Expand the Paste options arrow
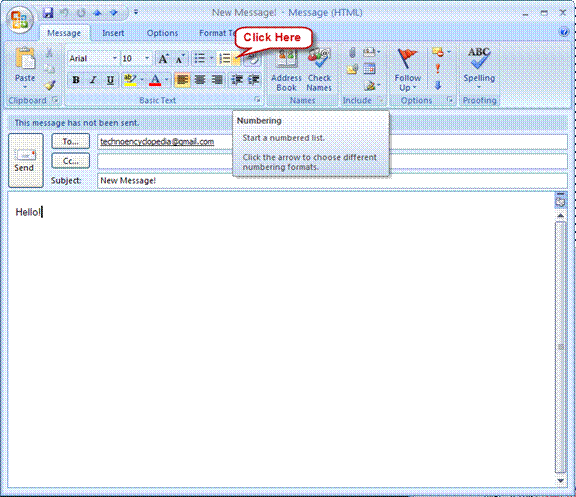Screen dimensions: 576x497 pyautogui.click(x=25, y=87)
